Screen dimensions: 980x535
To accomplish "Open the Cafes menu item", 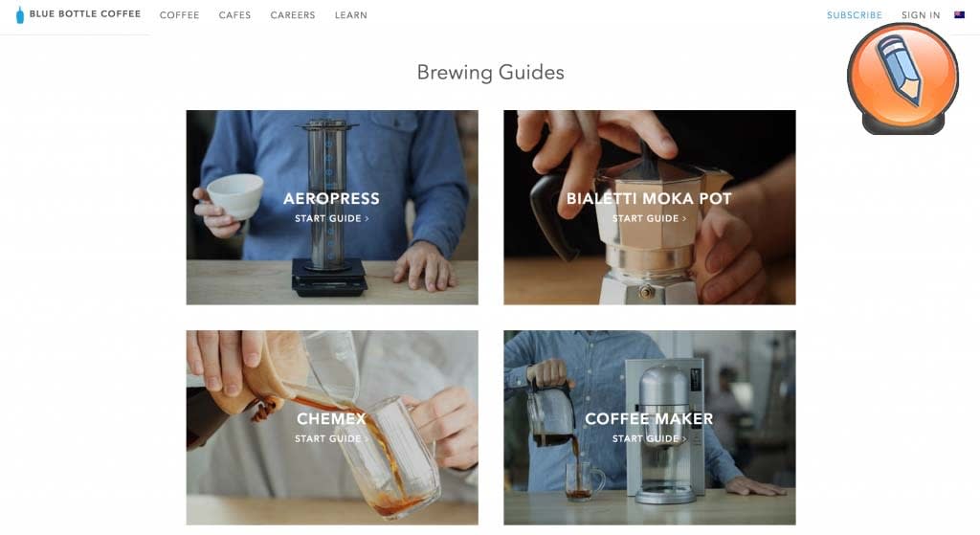I will pos(234,15).
